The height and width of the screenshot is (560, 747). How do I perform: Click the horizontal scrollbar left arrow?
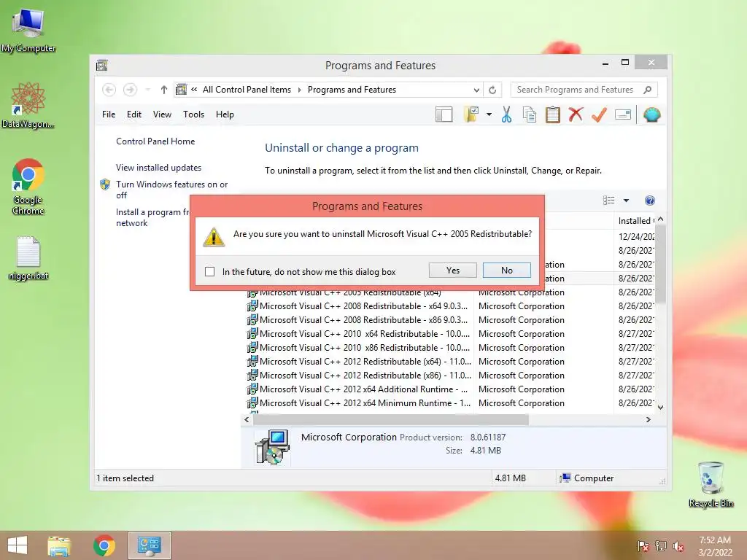(x=247, y=419)
